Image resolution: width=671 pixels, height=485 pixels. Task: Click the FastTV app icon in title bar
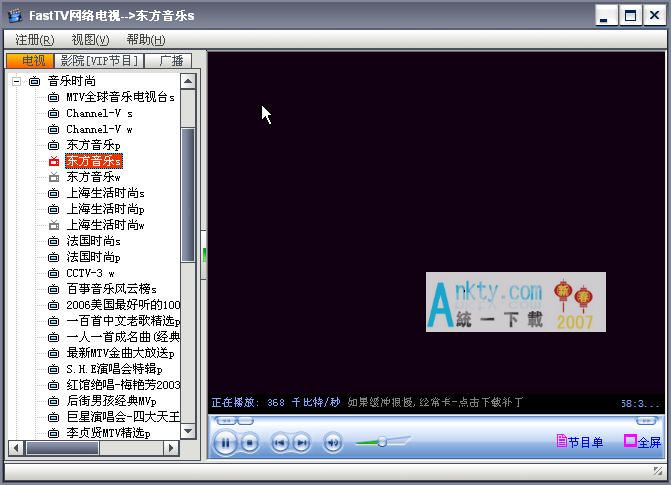15,15
